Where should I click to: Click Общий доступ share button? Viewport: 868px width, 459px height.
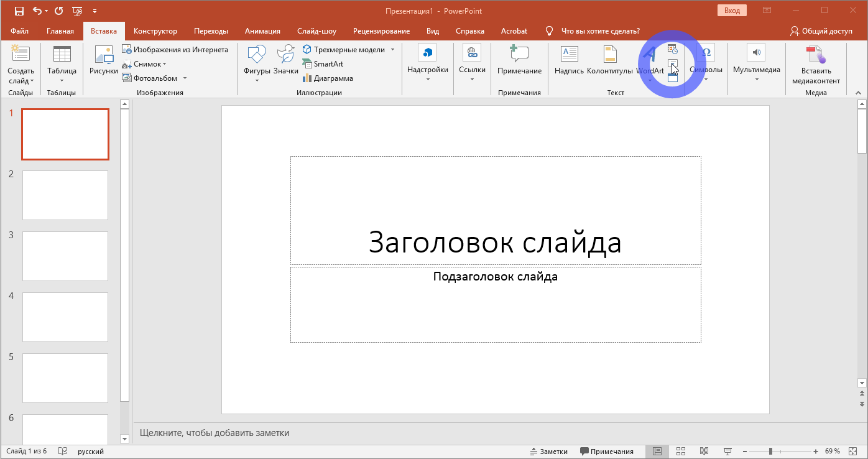pos(821,31)
